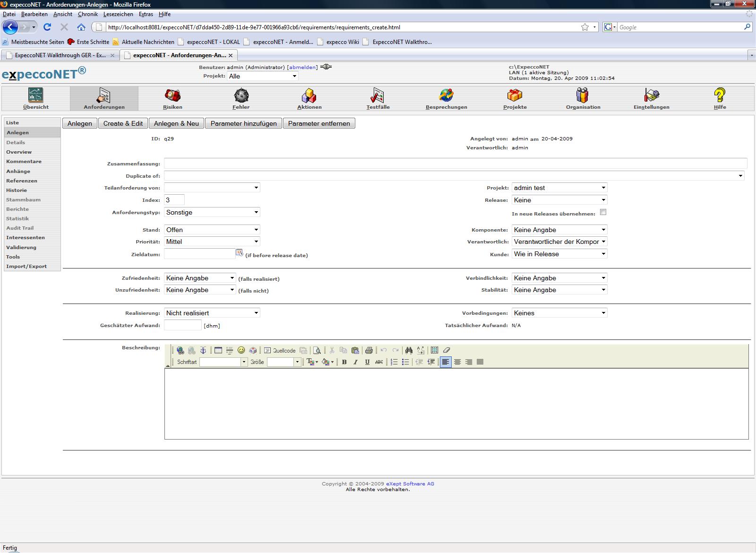The height and width of the screenshot is (553, 756).
Task: Expand the Priorität dropdown
Action: coord(212,242)
